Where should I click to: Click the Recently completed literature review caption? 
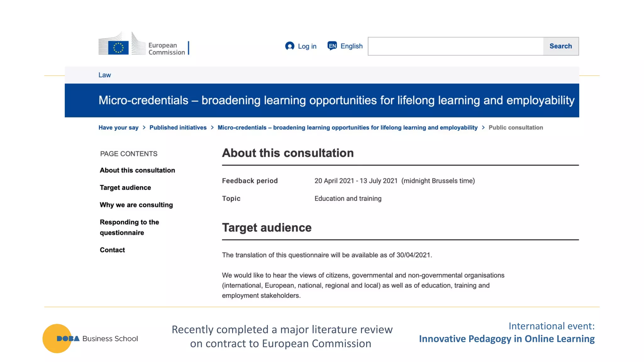click(282, 337)
